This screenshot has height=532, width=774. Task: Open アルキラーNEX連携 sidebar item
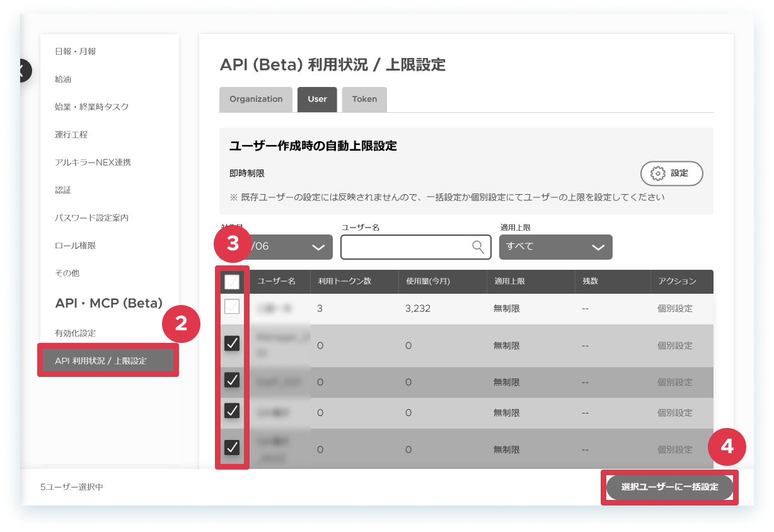(93, 162)
